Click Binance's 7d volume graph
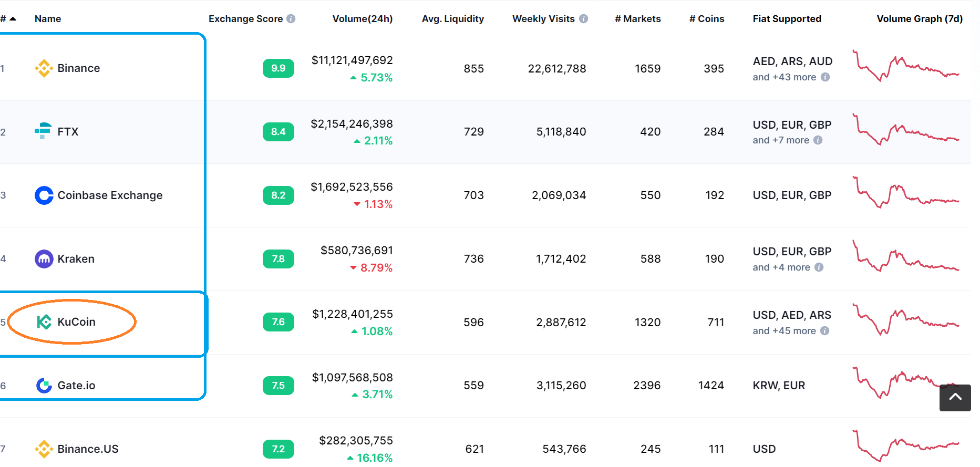The width and height of the screenshot is (980, 467). pyautogui.click(x=906, y=66)
